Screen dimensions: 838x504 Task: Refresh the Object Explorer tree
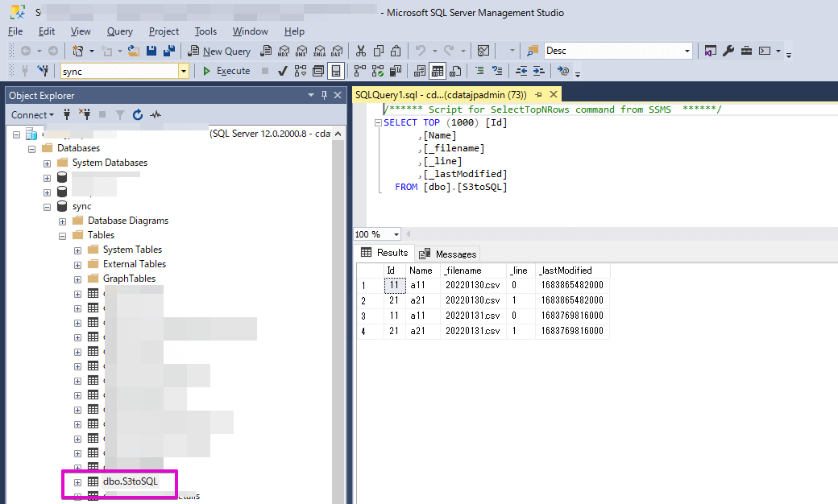click(x=137, y=115)
